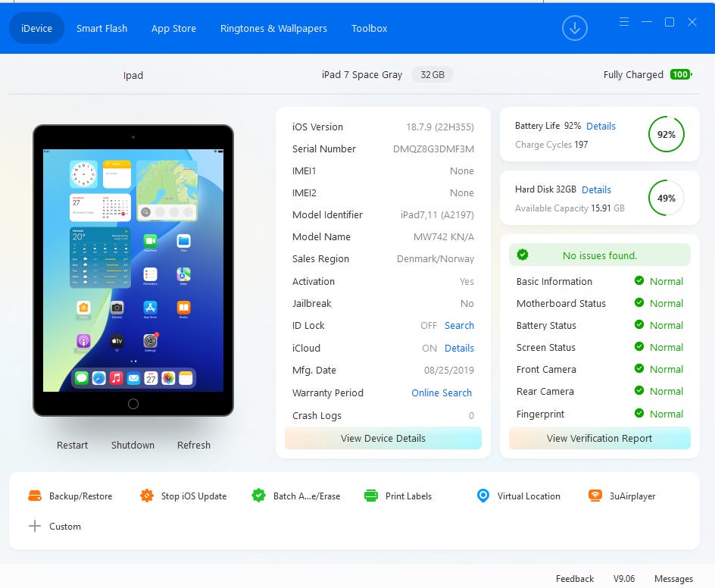This screenshot has width=715, height=588.
Task: Open the download manager arrow icon
Action: tap(574, 28)
